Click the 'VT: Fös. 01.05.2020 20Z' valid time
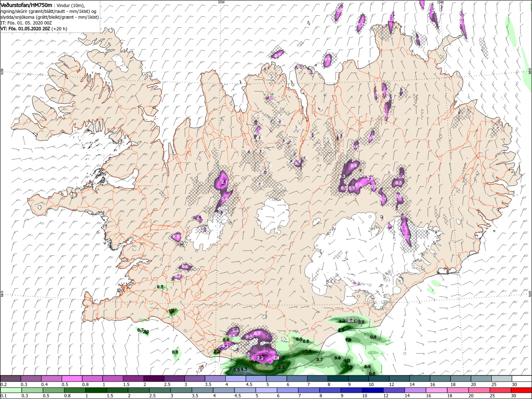 pyautogui.click(x=25, y=29)
